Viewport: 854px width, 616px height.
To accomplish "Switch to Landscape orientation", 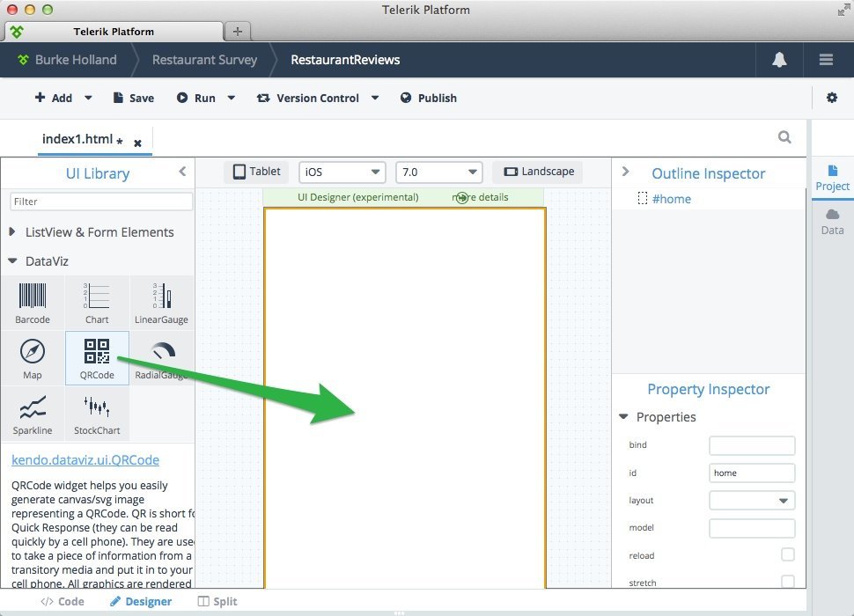I will click(538, 172).
